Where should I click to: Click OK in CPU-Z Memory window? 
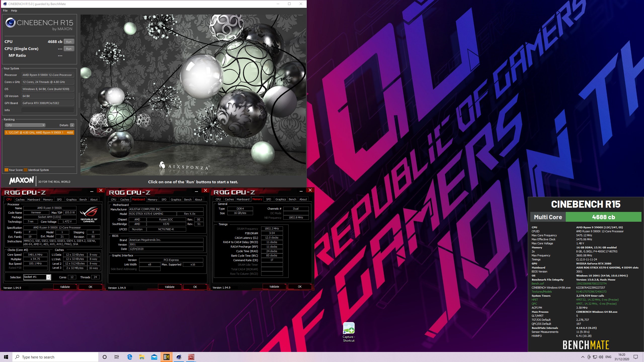click(300, 287)
